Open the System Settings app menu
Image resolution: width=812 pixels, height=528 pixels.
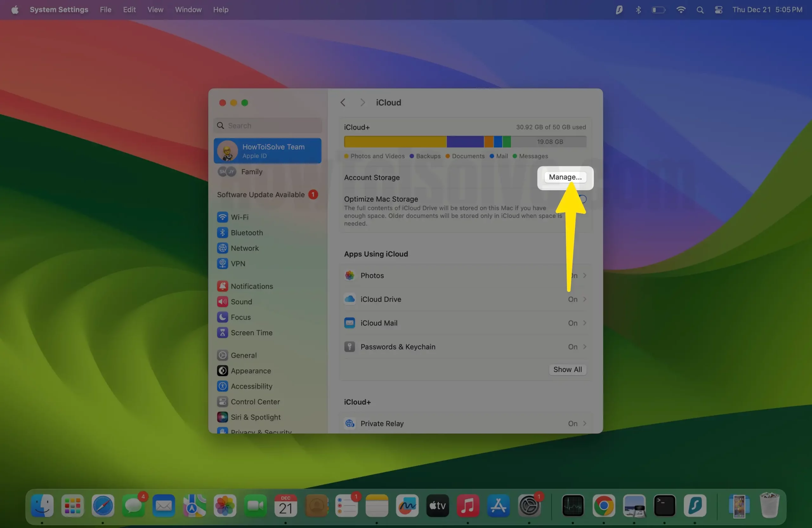pyautogui.click(x=59, y=10)
